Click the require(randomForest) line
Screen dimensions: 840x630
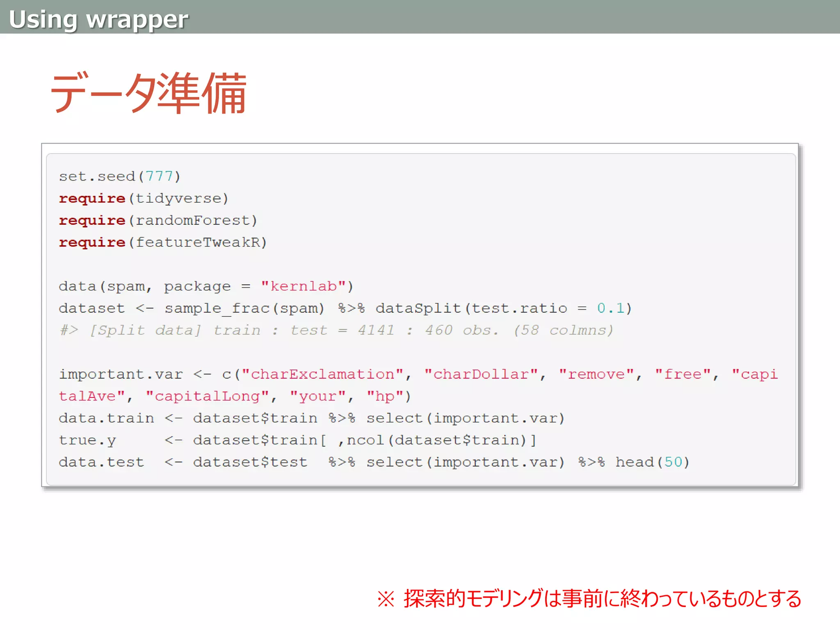click(x=158, y=221)
